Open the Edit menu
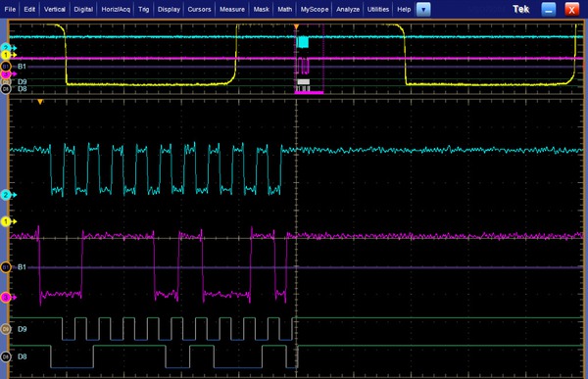Viewport: 588px width, 379px height. pyautogui.click(x=29, y=10)
